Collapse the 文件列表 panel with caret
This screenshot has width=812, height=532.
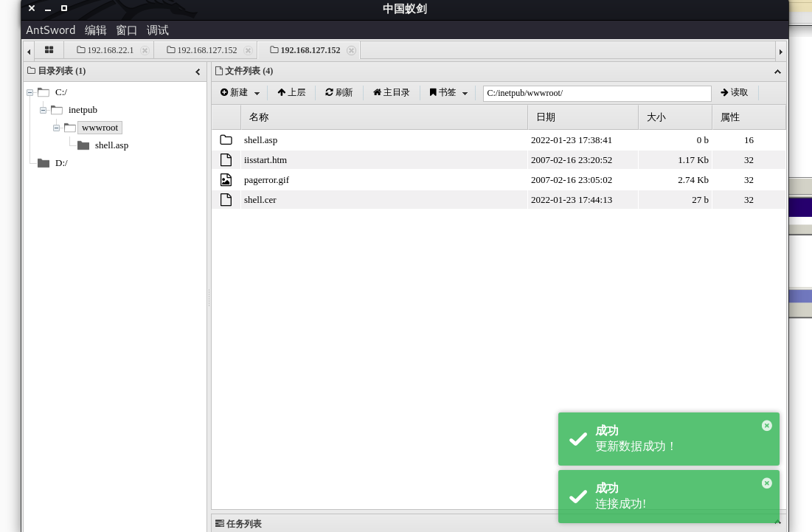tap(777, 72)
